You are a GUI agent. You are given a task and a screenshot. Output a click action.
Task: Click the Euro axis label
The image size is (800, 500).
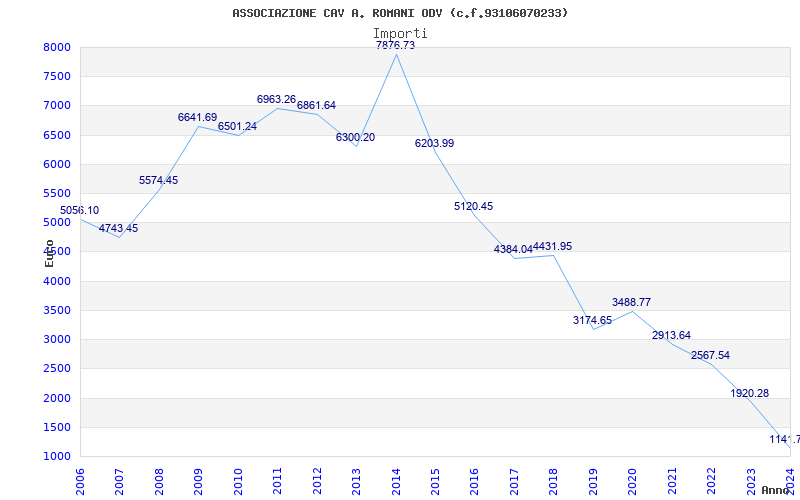click(49, 253)
